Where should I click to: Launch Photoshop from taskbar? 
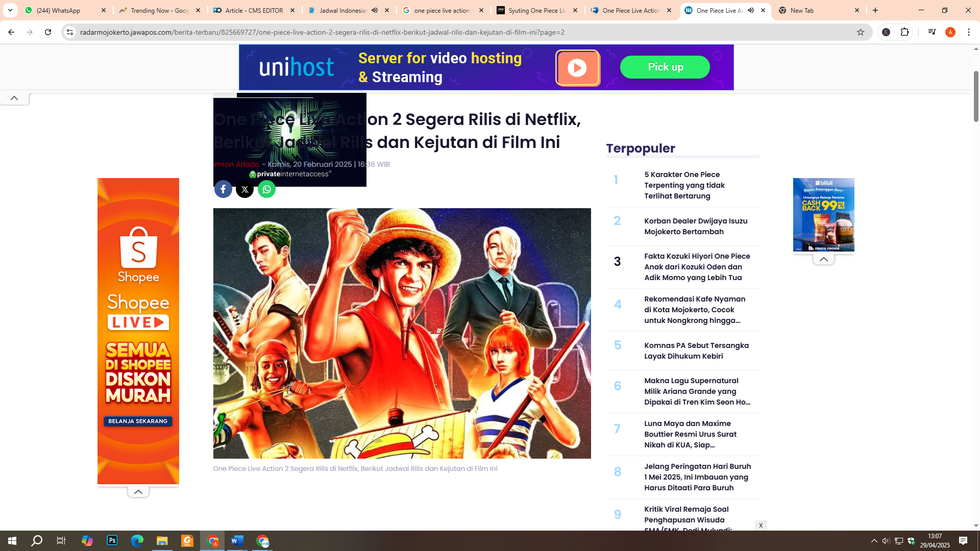pos(112,541)
